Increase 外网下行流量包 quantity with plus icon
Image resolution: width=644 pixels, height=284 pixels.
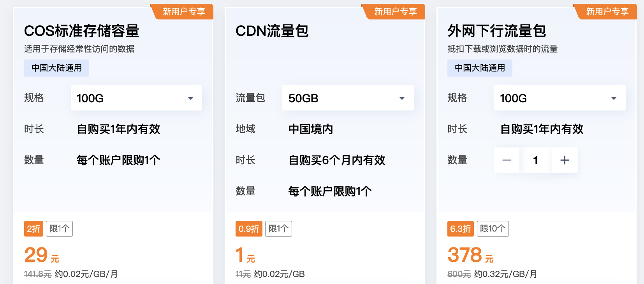point(565,160)
